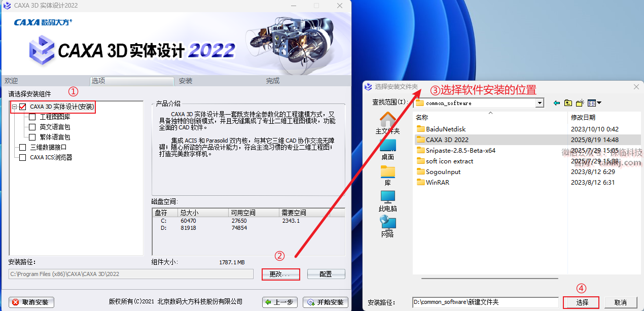Open 此电脑 in the places sidebar
The width and height of the screenshot is (644, 311).
click(388, 201)
